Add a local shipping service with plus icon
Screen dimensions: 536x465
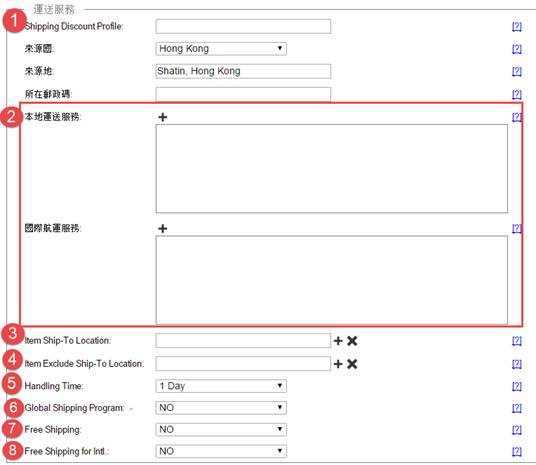[163, 117]
